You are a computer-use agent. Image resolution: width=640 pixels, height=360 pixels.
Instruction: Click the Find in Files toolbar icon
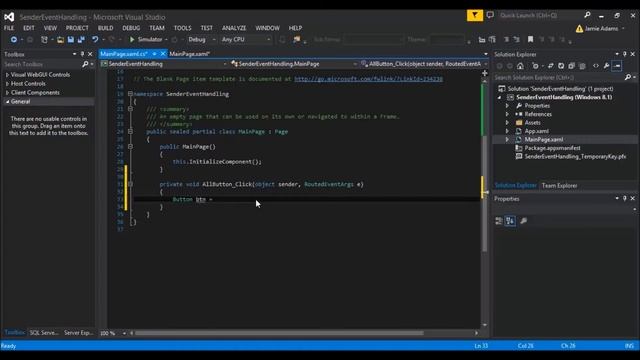tap(297, 40)
